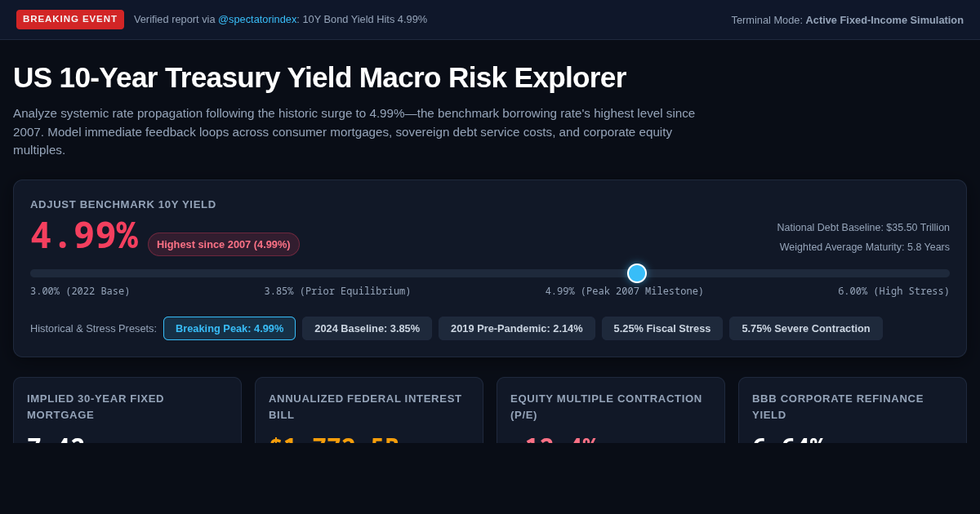Screen dimensions: 980x514
Task: Click the 3.00% (2022 Base) slider label
Action: point(80,291)
